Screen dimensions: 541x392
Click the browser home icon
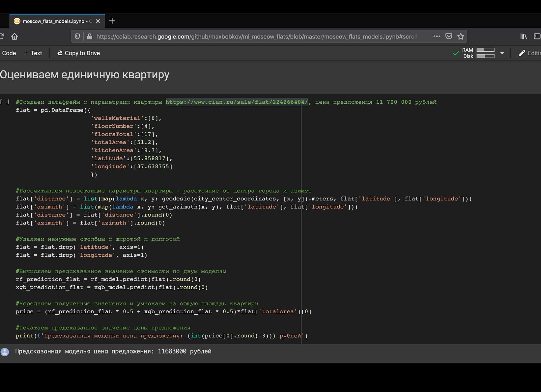click(x=14, y=37)
